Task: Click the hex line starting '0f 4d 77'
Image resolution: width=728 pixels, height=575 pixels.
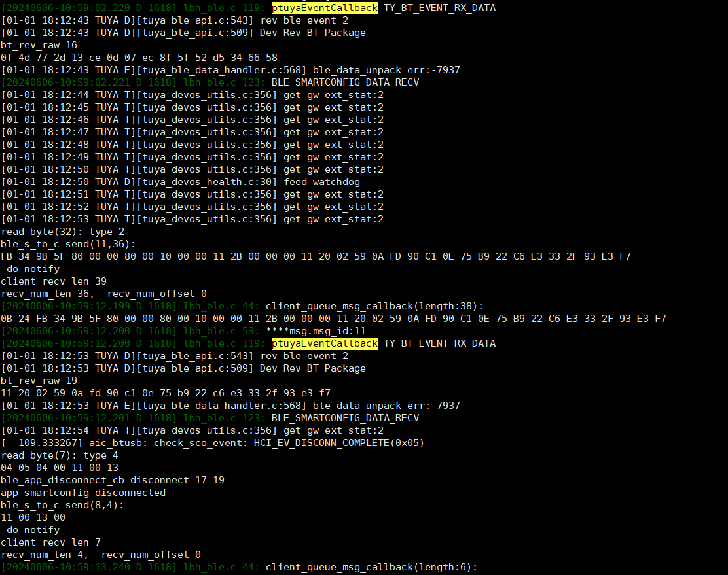Action: pyautogui.click(x=139, y=58)
